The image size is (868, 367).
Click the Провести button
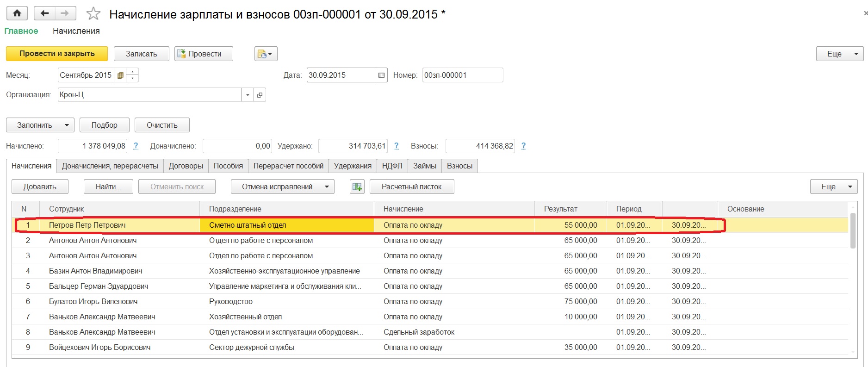204,54
